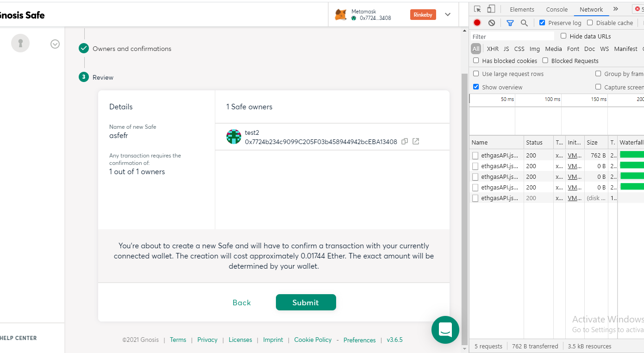Expand the sidebar chevron menu
The height and width of the screenshot is (353, 644).
55,44
